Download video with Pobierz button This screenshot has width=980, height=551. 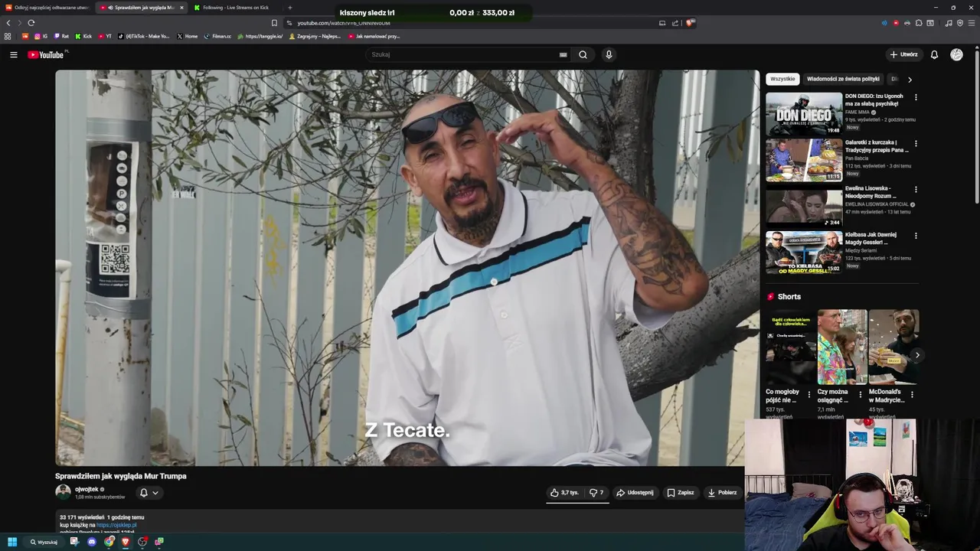pos(722,493)
